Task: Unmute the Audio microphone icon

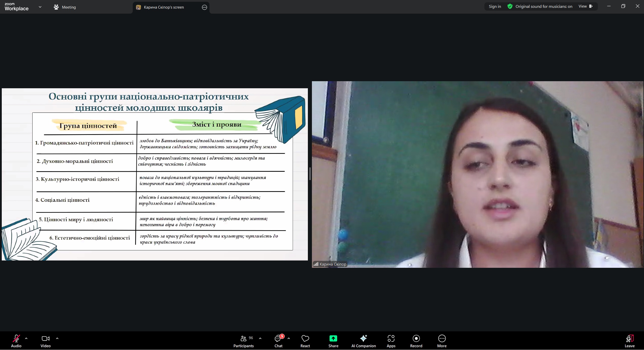Action: point(16,339)
